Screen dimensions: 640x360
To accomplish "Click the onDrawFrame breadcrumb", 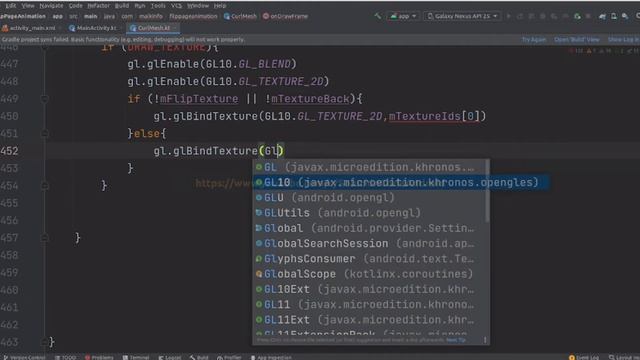I will [x=285, y=16].
